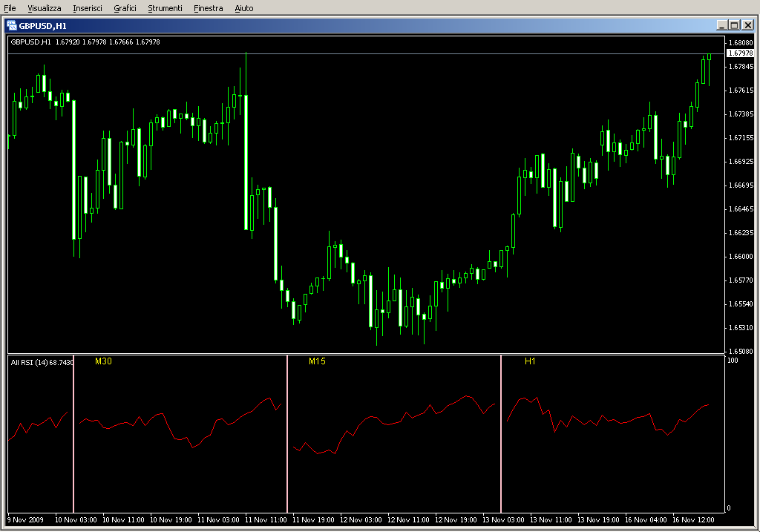Click the 9 Nov 2009 date label
760x532 pixels.
(26, 520)
